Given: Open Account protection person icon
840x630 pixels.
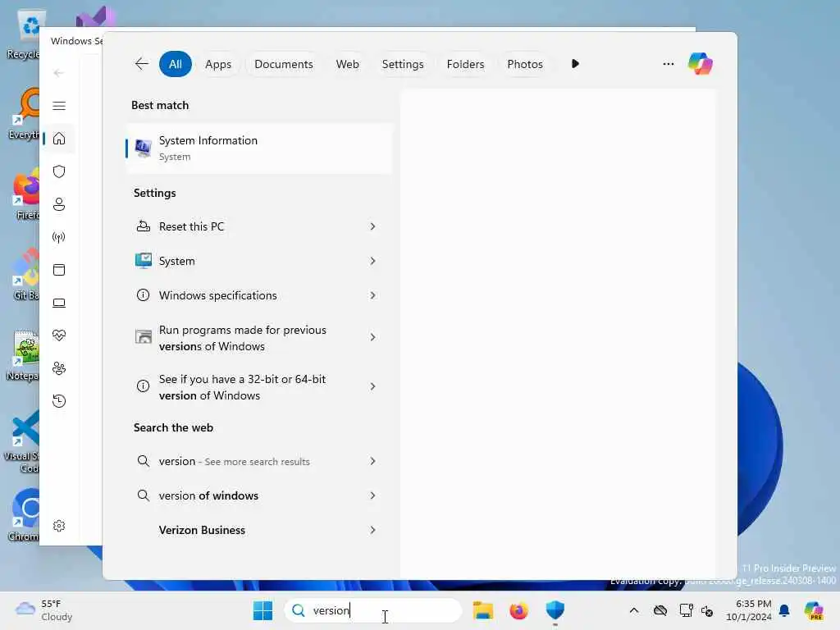Looking at the screenshot, I should tap(59, 204).
